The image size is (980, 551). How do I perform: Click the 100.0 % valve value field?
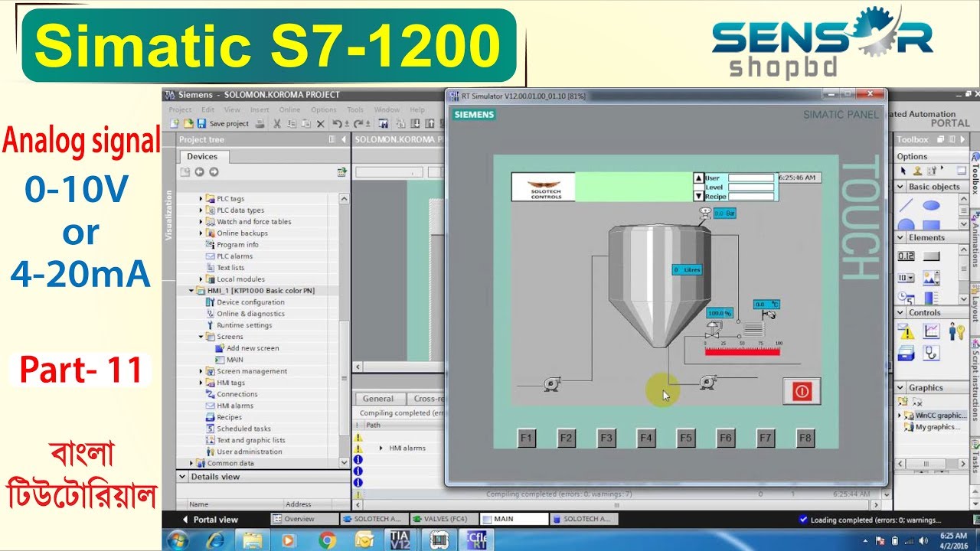(720, 313)
